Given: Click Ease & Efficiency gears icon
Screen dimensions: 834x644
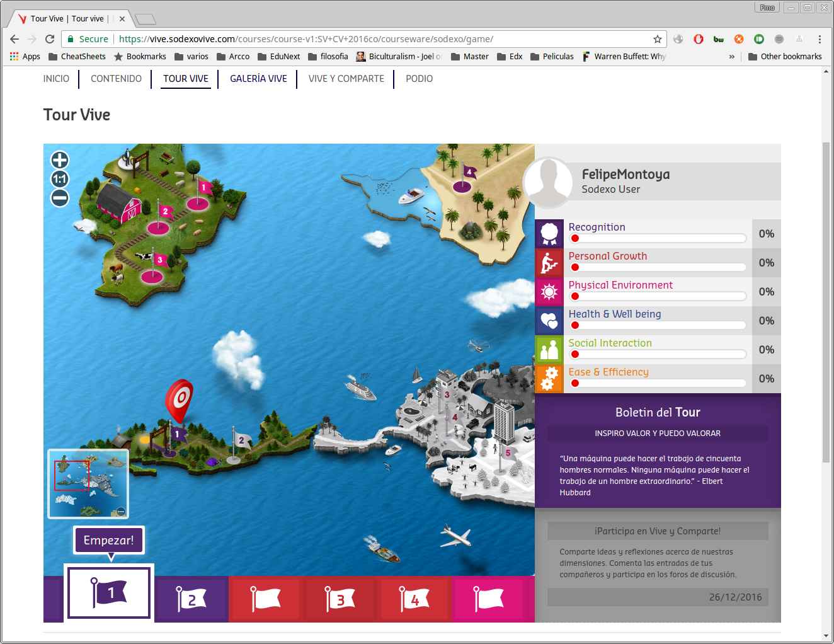Looking at the screenshot, I should click(x=549, y=379).
